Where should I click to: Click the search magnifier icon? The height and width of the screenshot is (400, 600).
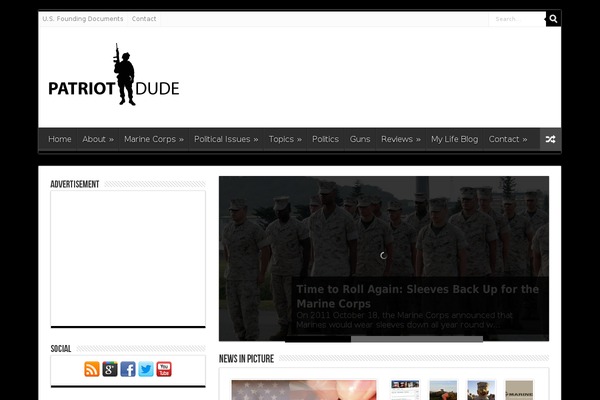click(553, 19)
